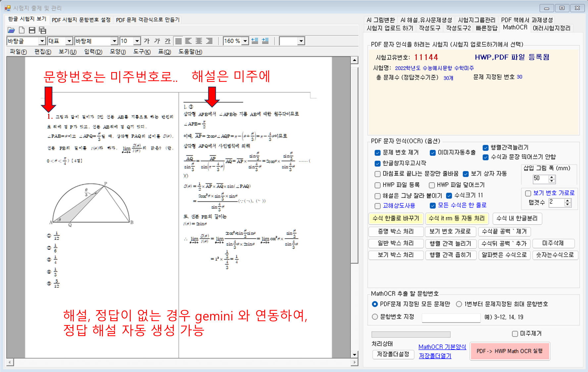
Task: Uncheck the 문제 번호 제거 checkbox
Action: pyautogui.click(x=377, y=152)
